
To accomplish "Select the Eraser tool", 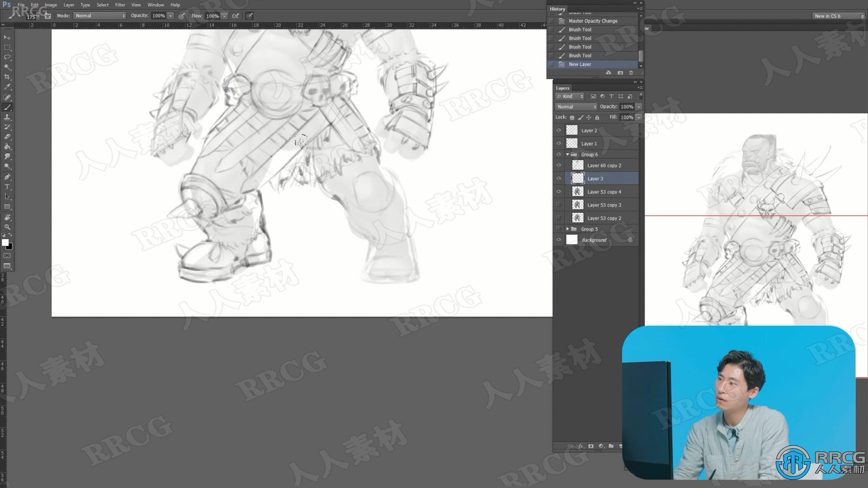I will tap(8, 136).
